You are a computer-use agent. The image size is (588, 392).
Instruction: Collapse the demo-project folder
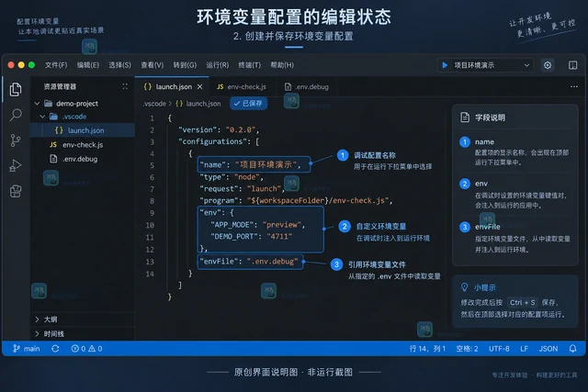[37, 104]
